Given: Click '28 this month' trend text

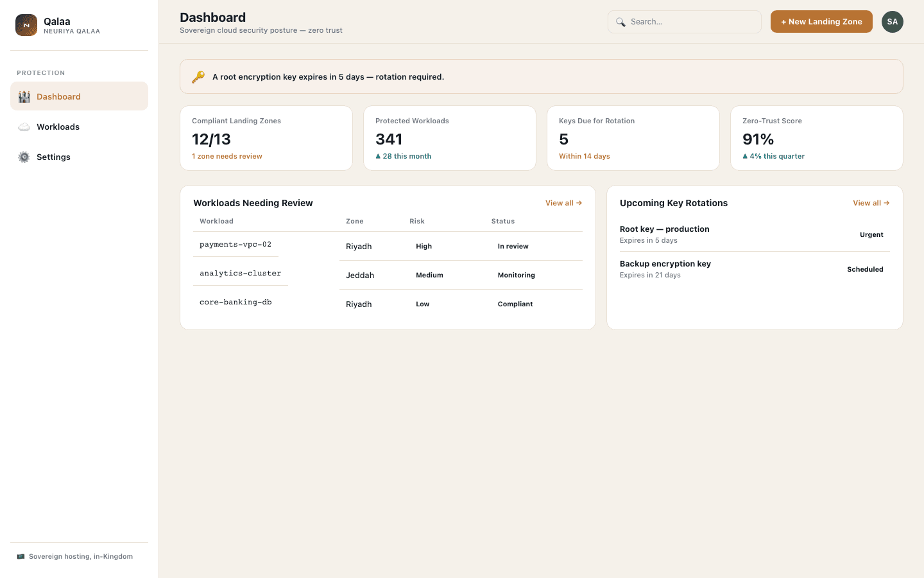Looking at the screenshot, I should tap(404, 157).
